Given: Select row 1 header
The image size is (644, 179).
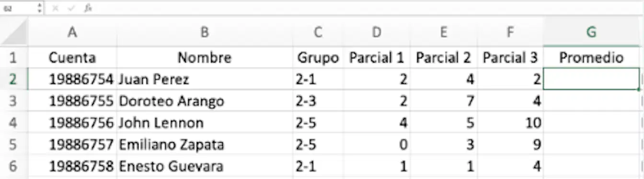Looking at the screenshot, I should pos(13,58).
